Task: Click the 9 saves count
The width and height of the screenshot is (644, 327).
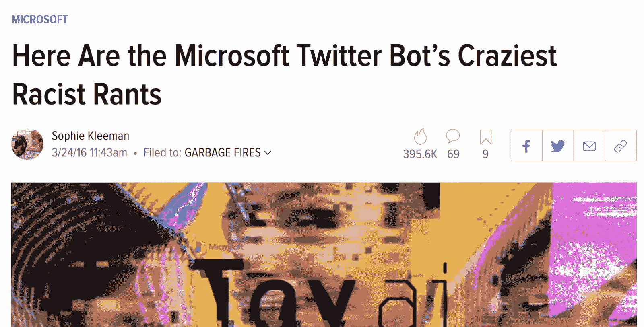Action: point(485,154)
